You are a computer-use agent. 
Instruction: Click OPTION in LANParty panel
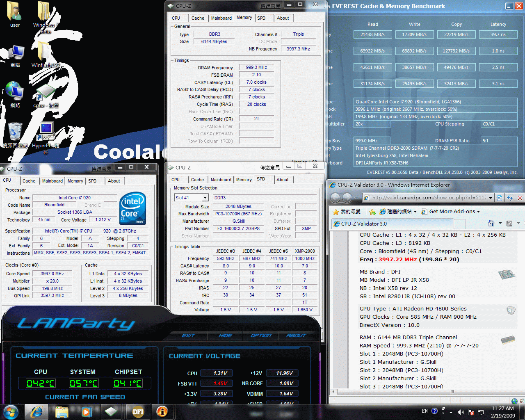tap(261, 335)
